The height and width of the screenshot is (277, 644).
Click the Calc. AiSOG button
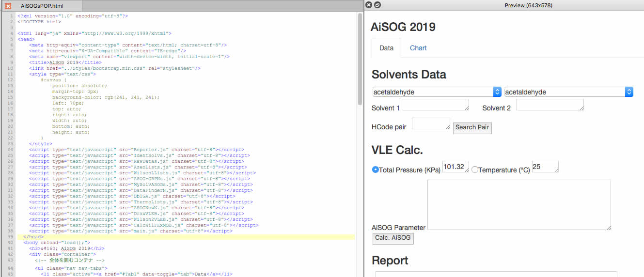tap(393, 238)
